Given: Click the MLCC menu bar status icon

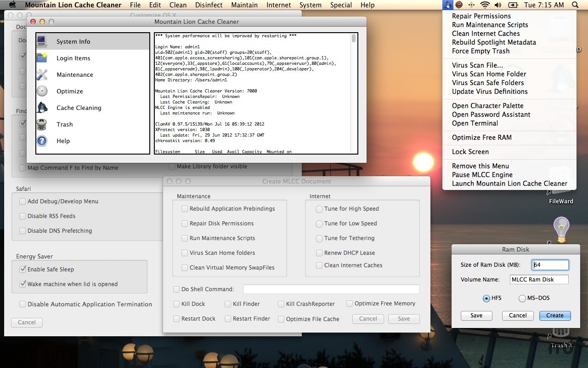Looking at the screenshot, I should point(448,5).
